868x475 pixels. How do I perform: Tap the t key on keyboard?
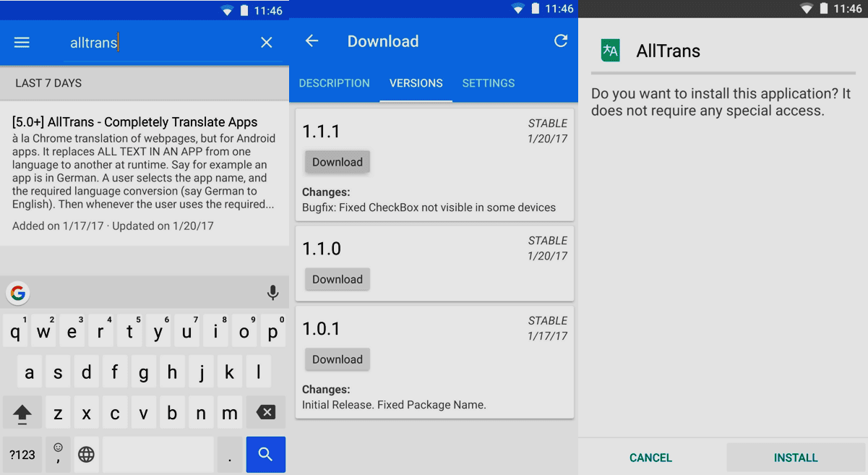click(129, 332)
